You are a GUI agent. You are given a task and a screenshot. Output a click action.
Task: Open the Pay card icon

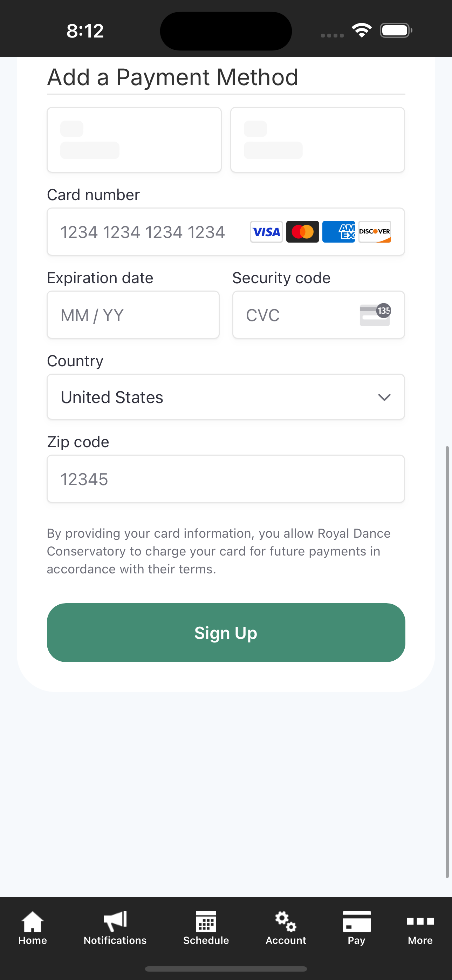(356, 921)
